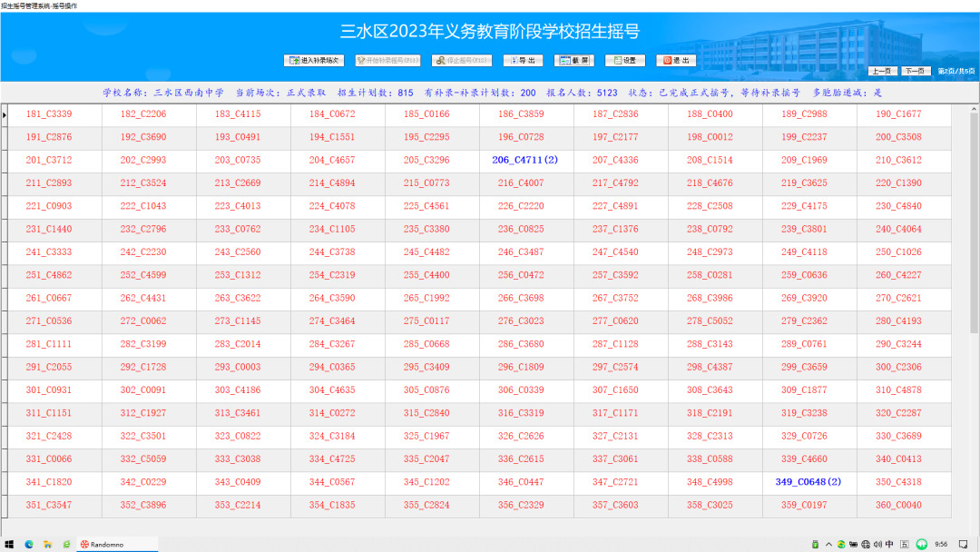Expand hidden system tray icons

pos(828,545)
